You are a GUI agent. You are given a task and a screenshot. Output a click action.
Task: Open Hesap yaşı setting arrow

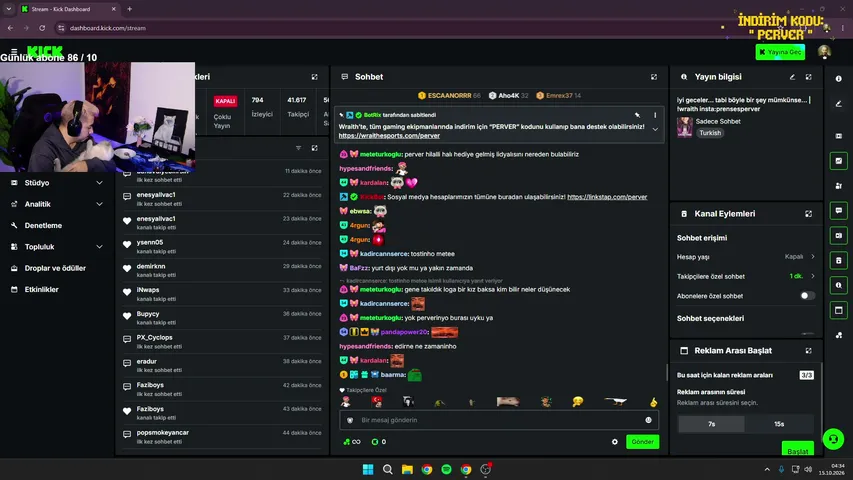(x=813, y=256)
